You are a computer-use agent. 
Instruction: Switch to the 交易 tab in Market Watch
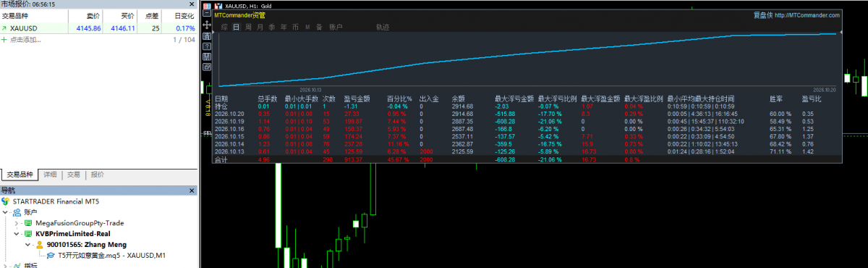coord(74,175)
